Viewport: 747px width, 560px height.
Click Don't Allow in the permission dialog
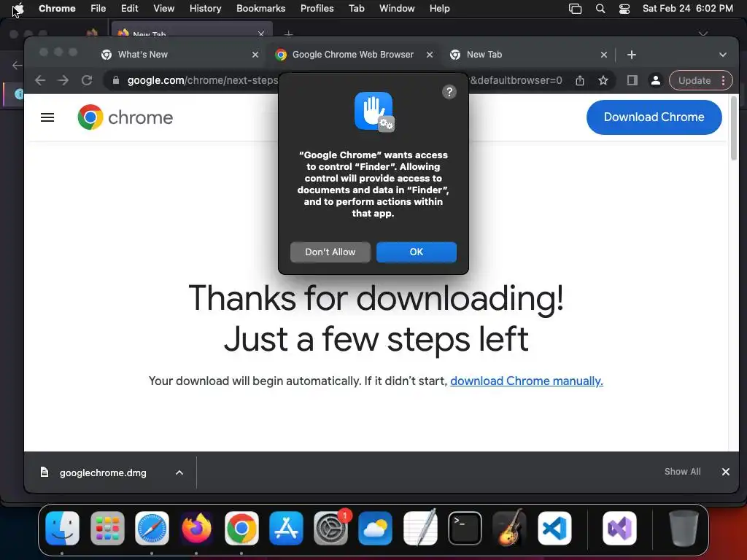[x=330, y=252]
